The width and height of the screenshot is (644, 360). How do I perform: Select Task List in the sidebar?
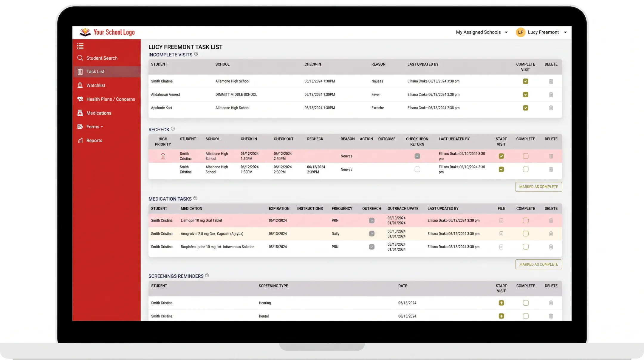pos(107,72)
